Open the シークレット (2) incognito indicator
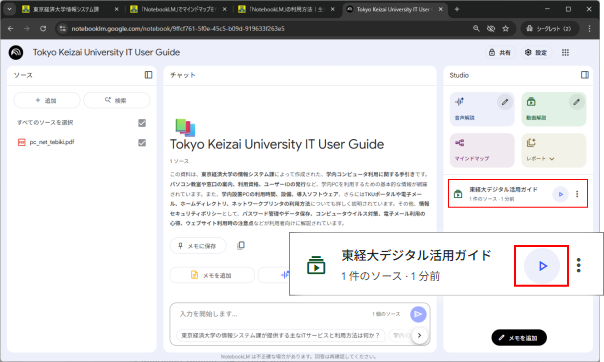 point(549,28)
